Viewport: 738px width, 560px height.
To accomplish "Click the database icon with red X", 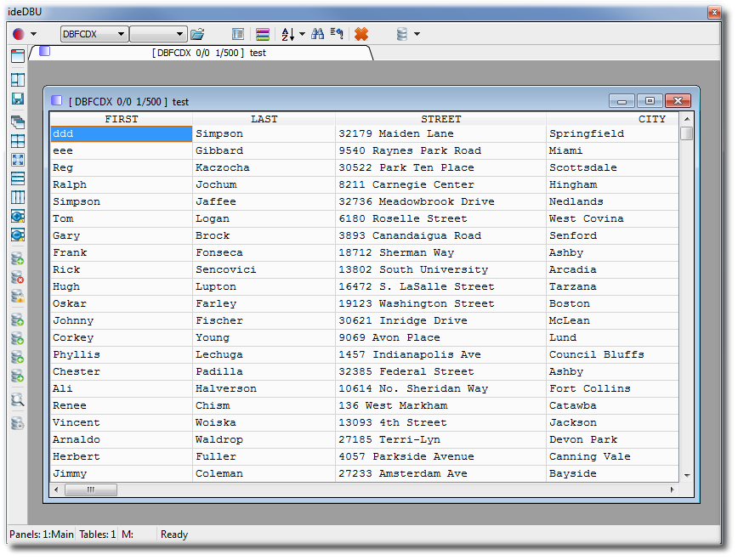I will click(18, 278).
